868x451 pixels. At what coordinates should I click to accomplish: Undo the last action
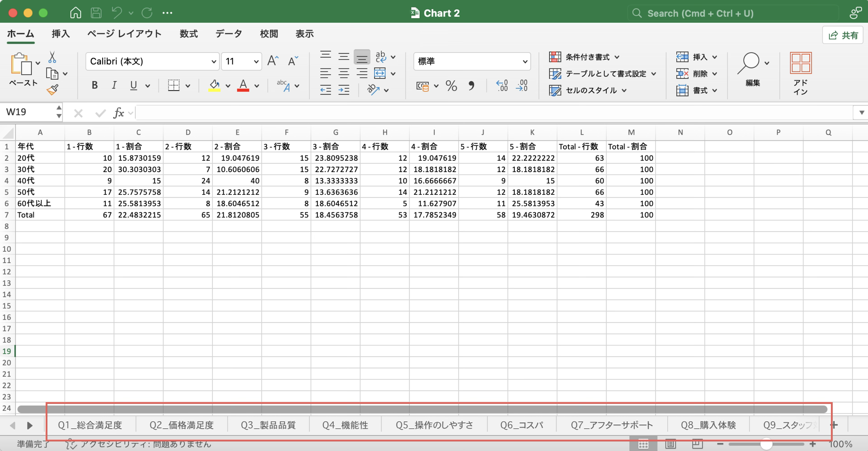(x=117, y=13)
